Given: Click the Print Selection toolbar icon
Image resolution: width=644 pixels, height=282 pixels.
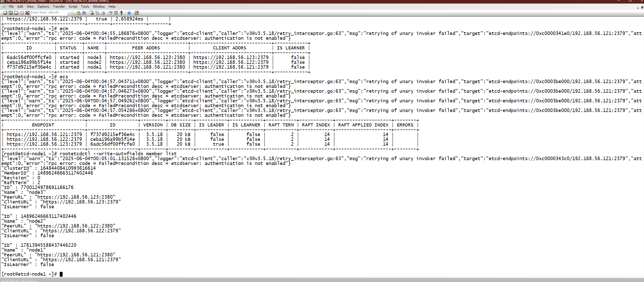Looking at the screenshot, I should click(x=97, y=13).
